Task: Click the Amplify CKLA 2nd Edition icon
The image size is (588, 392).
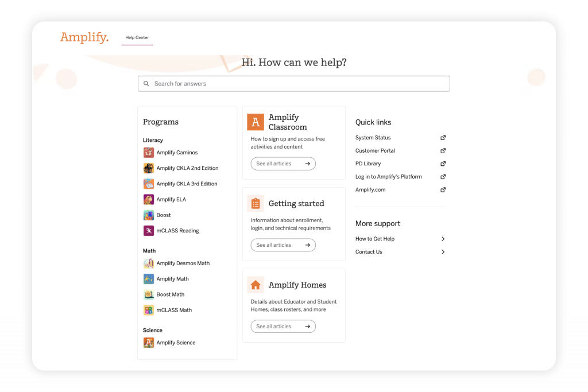Action: [149, 168]
